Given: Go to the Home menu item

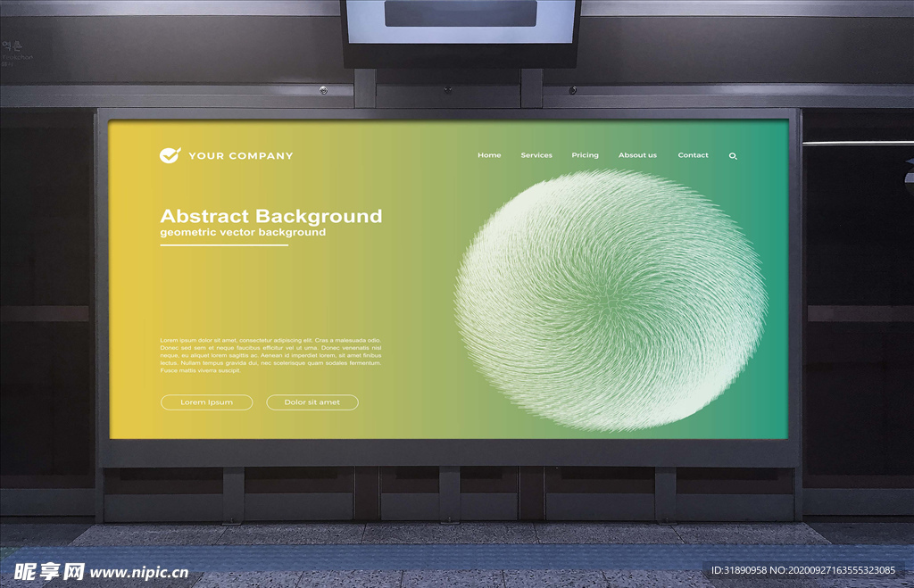Looking at the screenshot, I should click(x=489, y=155).
